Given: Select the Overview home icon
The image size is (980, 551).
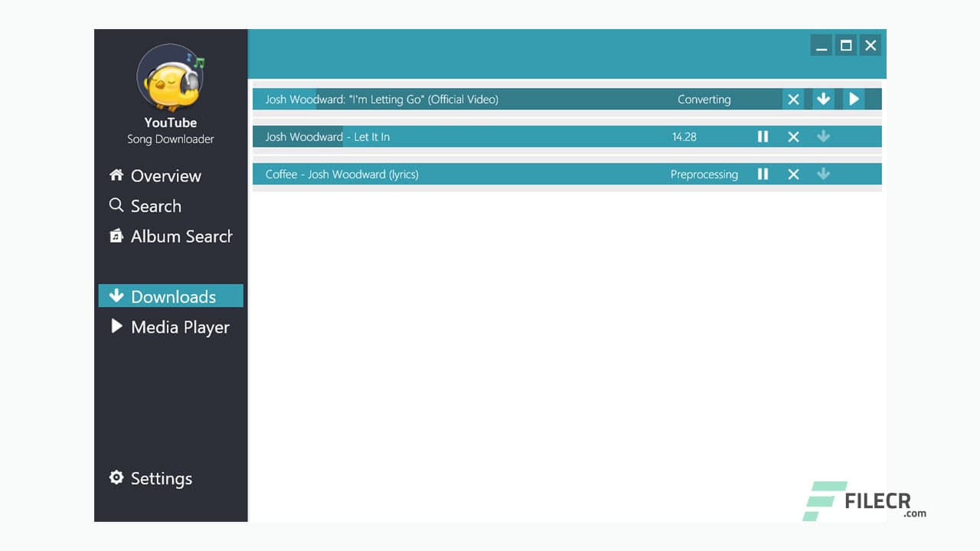Looking at the screenshot, I should point(116,175).
